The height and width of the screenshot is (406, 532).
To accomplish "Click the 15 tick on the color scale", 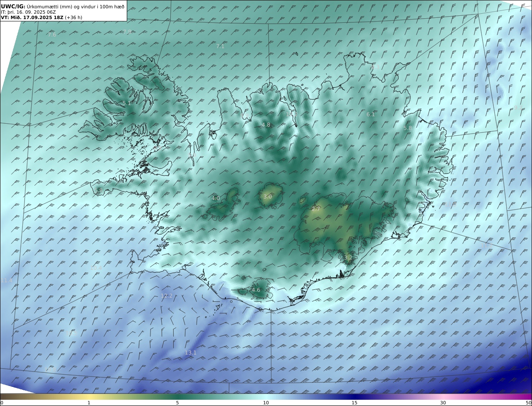I will (x=355, y=403).
